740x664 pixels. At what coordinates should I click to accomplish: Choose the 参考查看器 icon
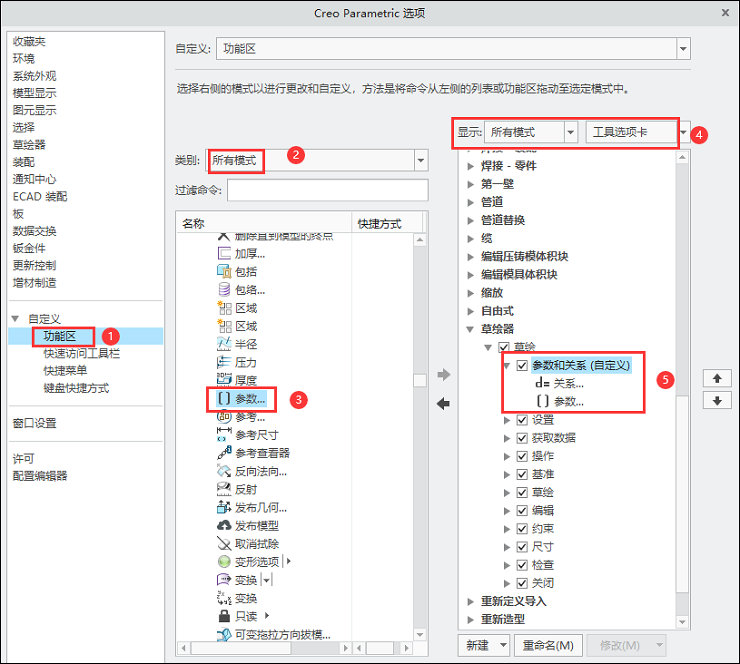(224, 453)
